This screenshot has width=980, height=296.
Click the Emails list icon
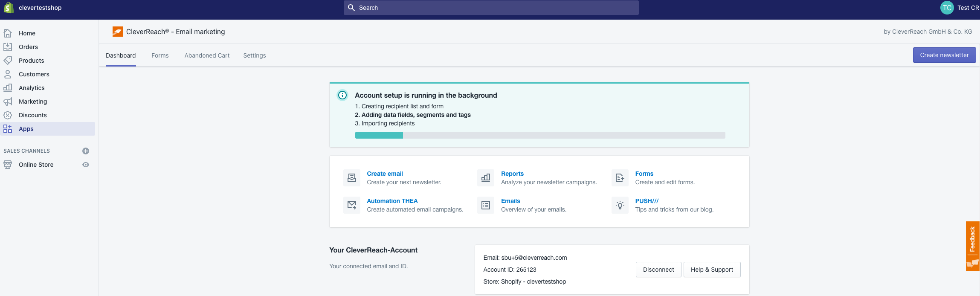(485, 205)
